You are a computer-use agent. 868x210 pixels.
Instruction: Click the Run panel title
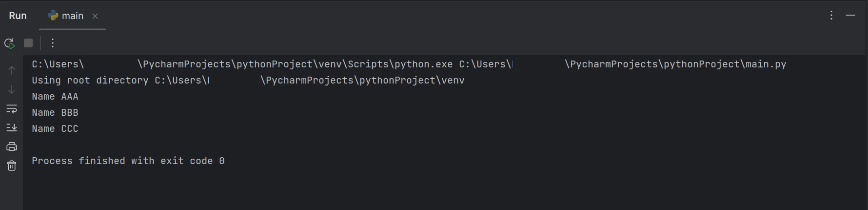click(x=18, y=16)
